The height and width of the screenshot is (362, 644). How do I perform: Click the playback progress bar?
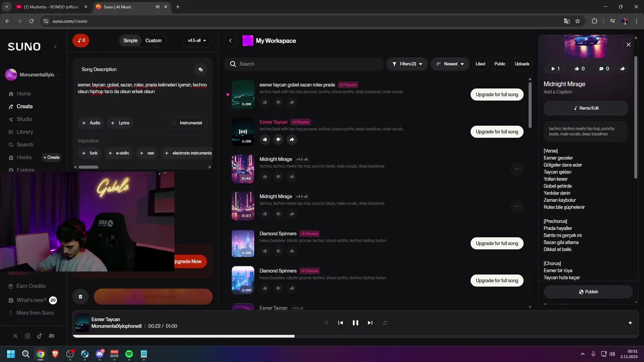tap(355, 336)
